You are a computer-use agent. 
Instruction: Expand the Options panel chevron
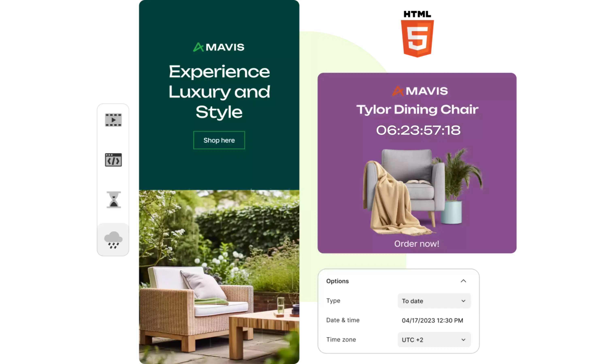pyautogui.click(x=463, y=281)
